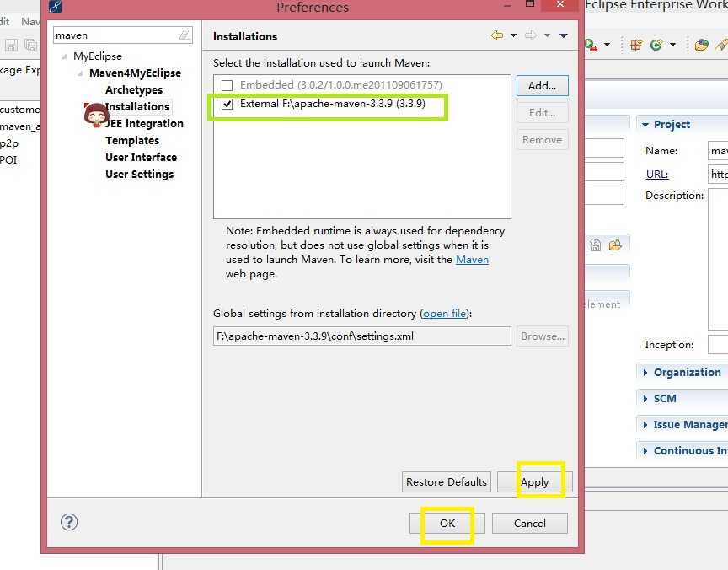Clear the maven filter text with eraser icon

(x=185, y=35)
